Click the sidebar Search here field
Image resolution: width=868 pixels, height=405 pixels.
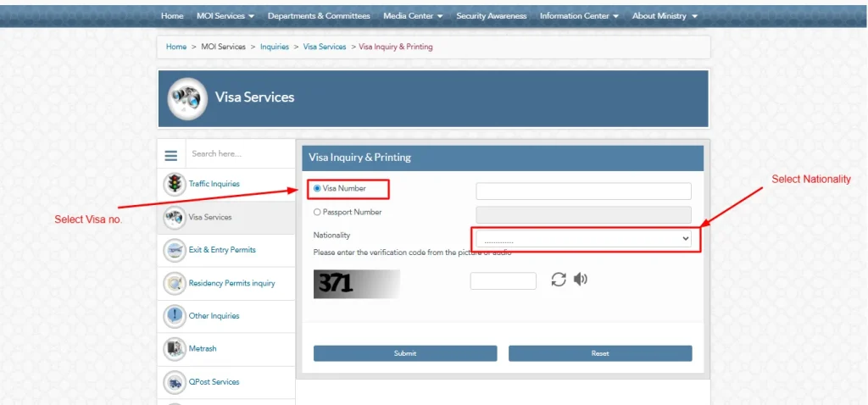240,154
